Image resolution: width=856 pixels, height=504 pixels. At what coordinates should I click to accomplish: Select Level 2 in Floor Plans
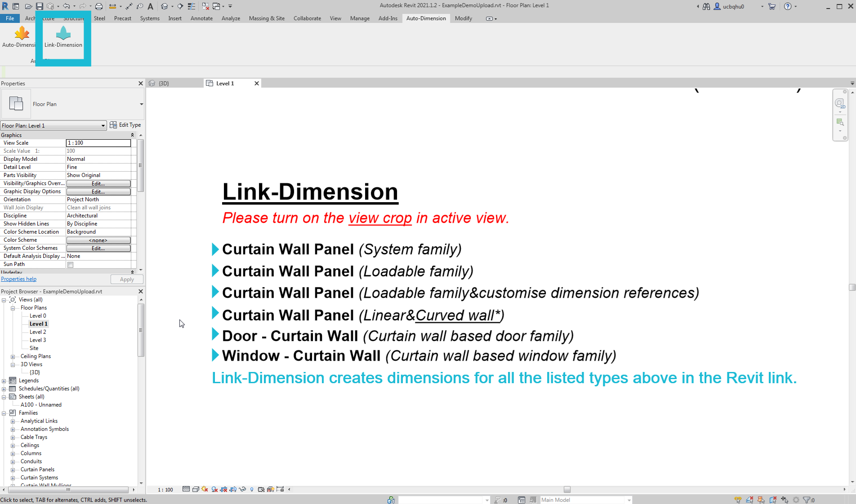coord(38,332)
